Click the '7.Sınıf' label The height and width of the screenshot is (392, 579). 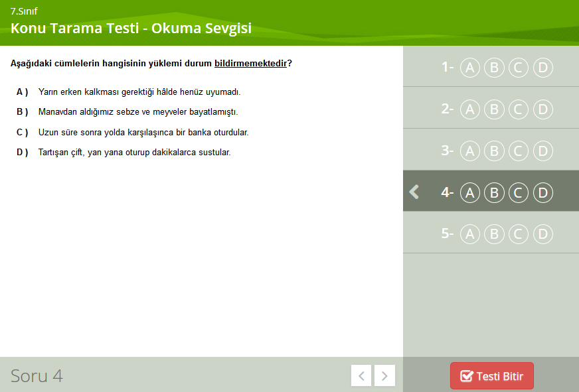pos(24,11)
